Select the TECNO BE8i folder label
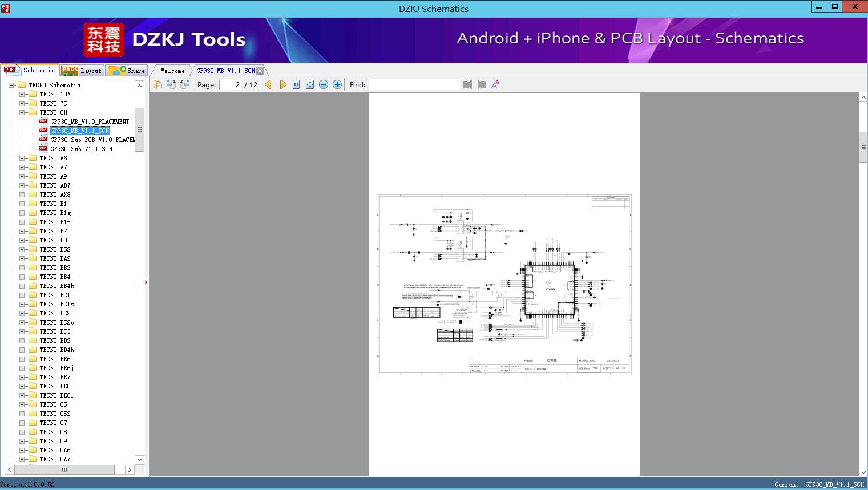Screen dimensions: 868x490 [56, 395]
